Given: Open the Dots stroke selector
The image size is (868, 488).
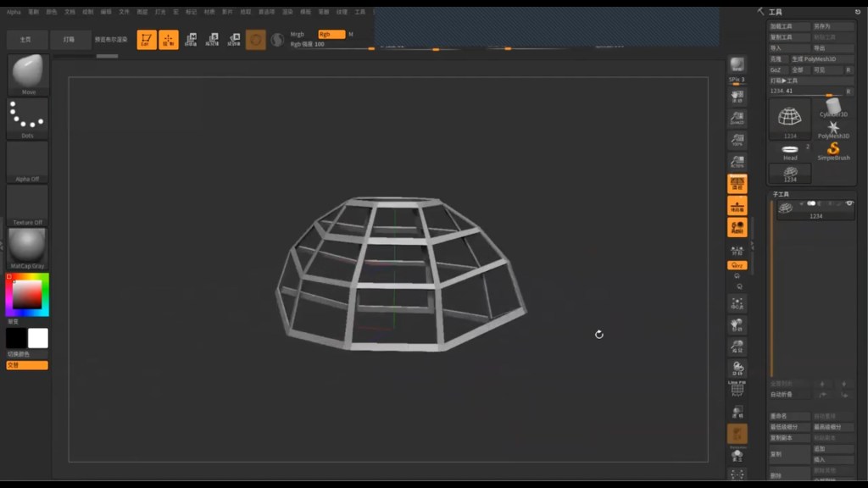Looking at the screenshot, I should point(27,116).
